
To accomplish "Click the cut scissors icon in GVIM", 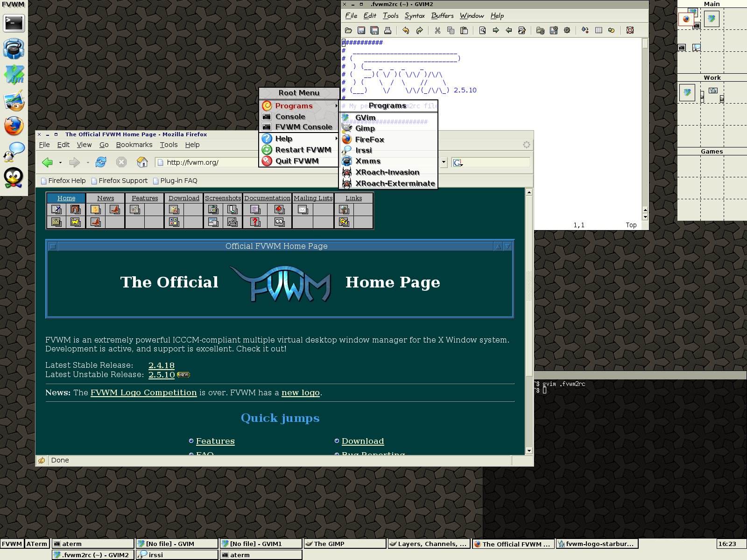I will tap(437, 30).
